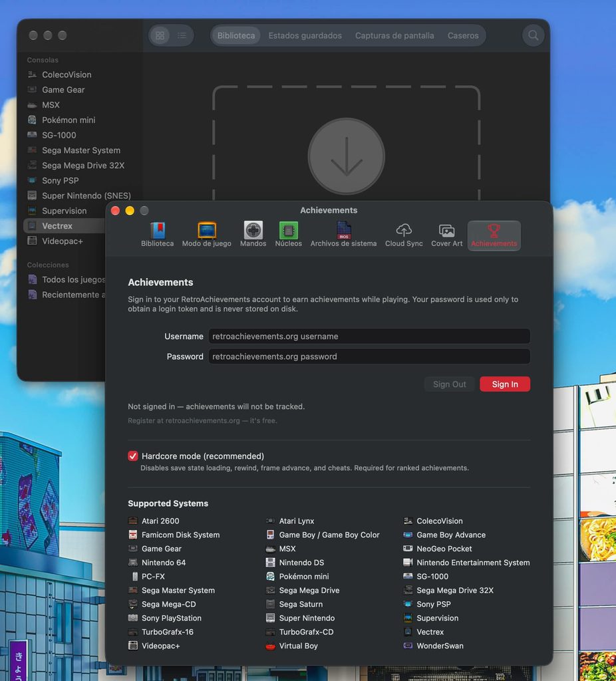This screenshot has width=616, height=681.
Task: Click Super Nintendo in Supported Systems list
Action: coord(300,618)
